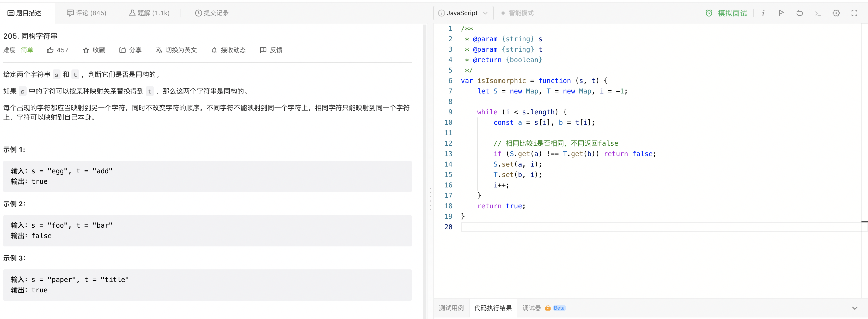Switch to the 代码执行结果 tab
Screen dimensions: 868x319
[493, 308]
